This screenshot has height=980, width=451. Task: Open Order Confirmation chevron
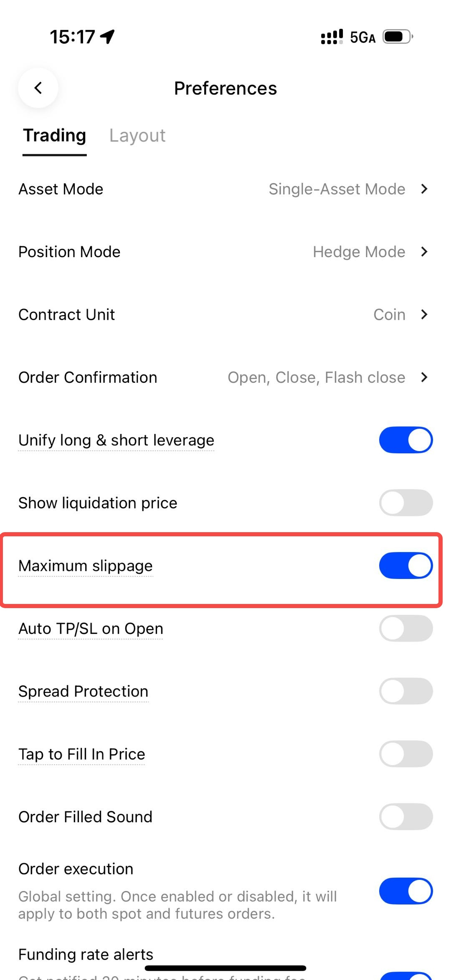(424, 377)
